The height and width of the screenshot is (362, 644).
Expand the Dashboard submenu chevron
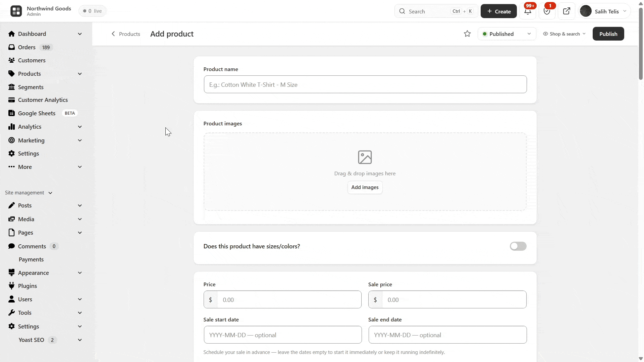tap(80, 34)
